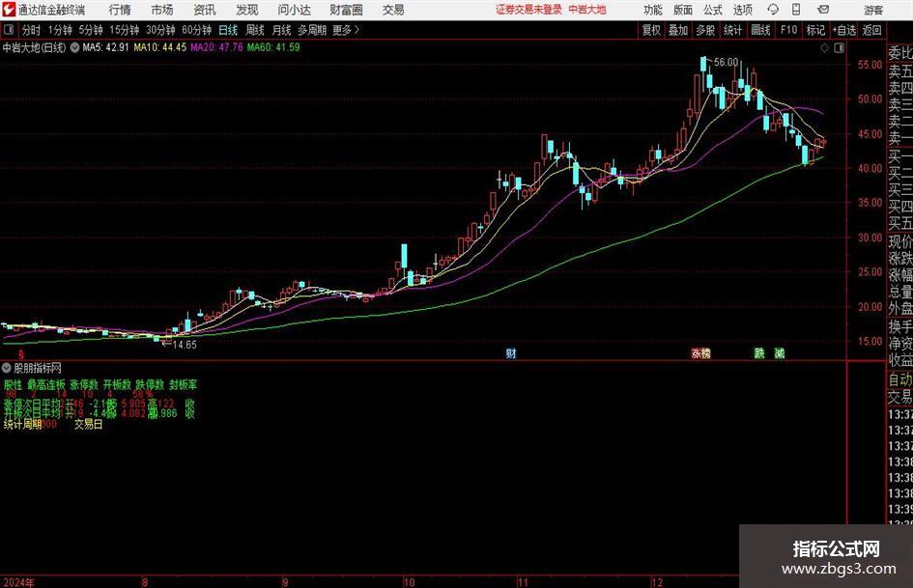Screen dimensions: 913x588
Task: Click MA20: 47.76 value label
Action: coord(216,47)
